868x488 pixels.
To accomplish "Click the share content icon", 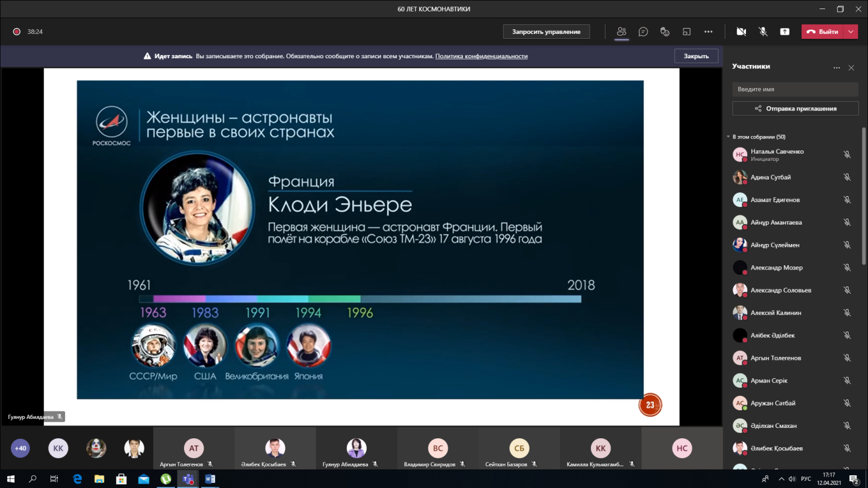I will coord(785,32).
